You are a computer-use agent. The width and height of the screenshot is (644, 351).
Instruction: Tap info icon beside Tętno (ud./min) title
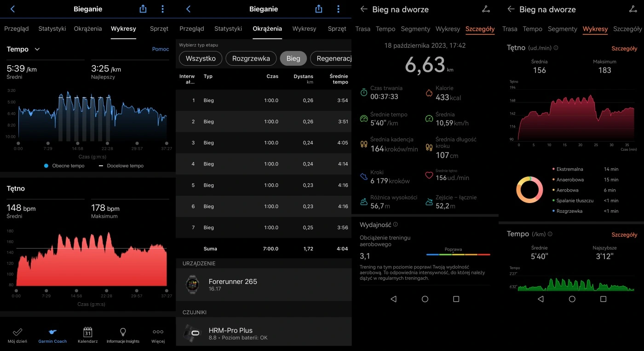(556, 48)
